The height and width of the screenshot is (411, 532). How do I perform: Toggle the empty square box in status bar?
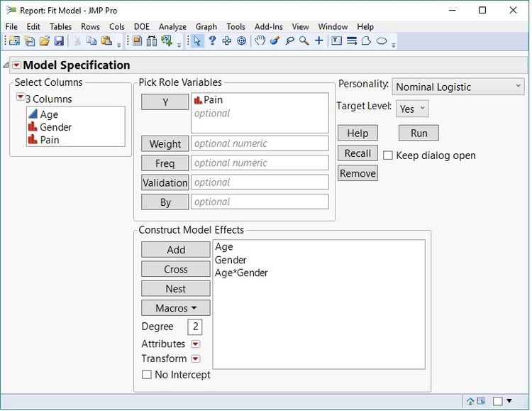tap(498, 402)
